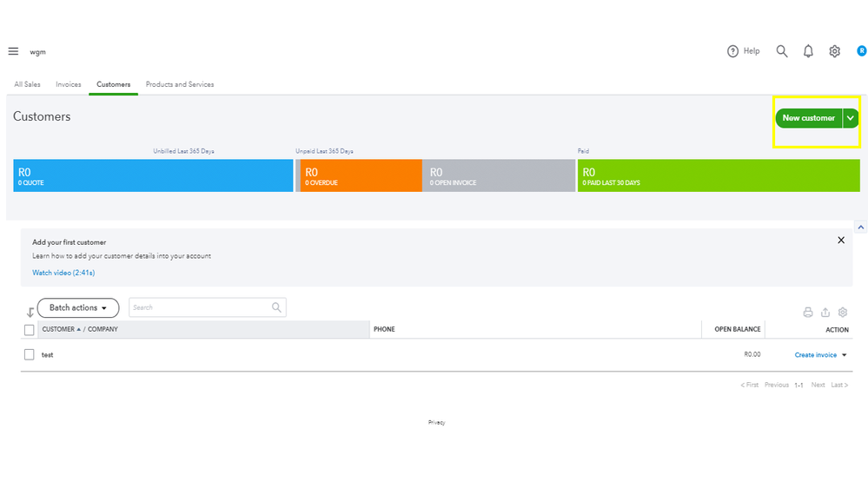This screenshot has width=868, height=488.
Task: Go to the Previous page of customers
Action: 776,385
